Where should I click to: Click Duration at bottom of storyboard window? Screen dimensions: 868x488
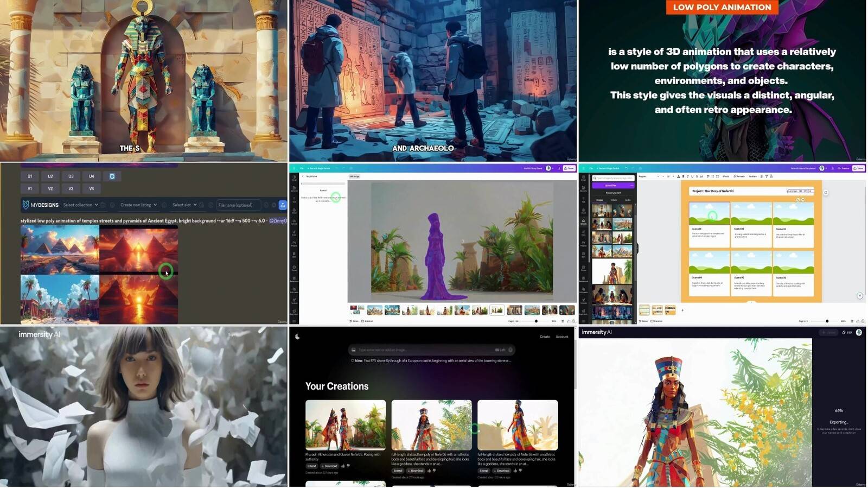click(656, 321)
